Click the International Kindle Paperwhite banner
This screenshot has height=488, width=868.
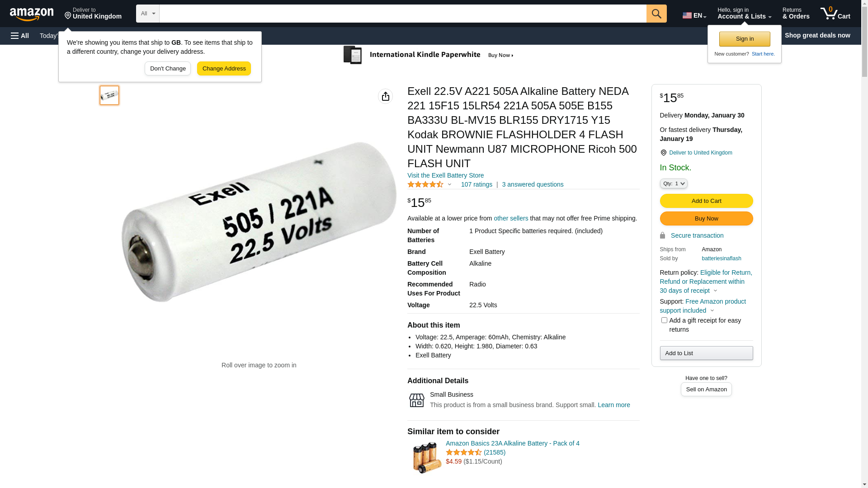point(429,55)
